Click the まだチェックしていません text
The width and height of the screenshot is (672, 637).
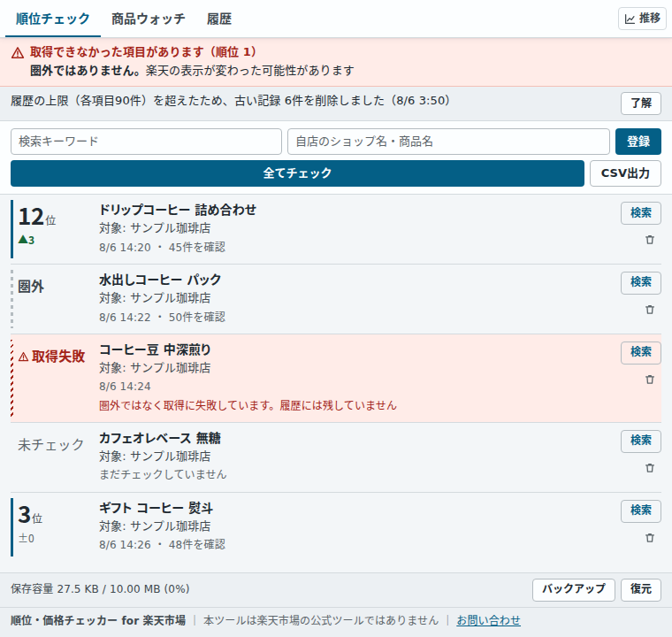coord(163,474)
